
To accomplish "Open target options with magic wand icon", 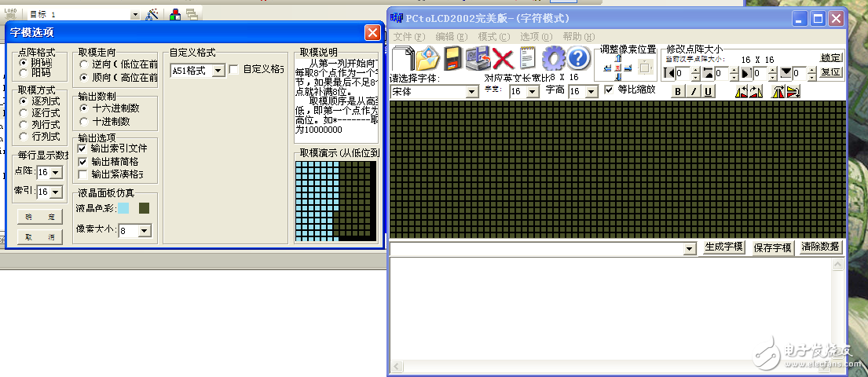I will click(x=152, y=14).
